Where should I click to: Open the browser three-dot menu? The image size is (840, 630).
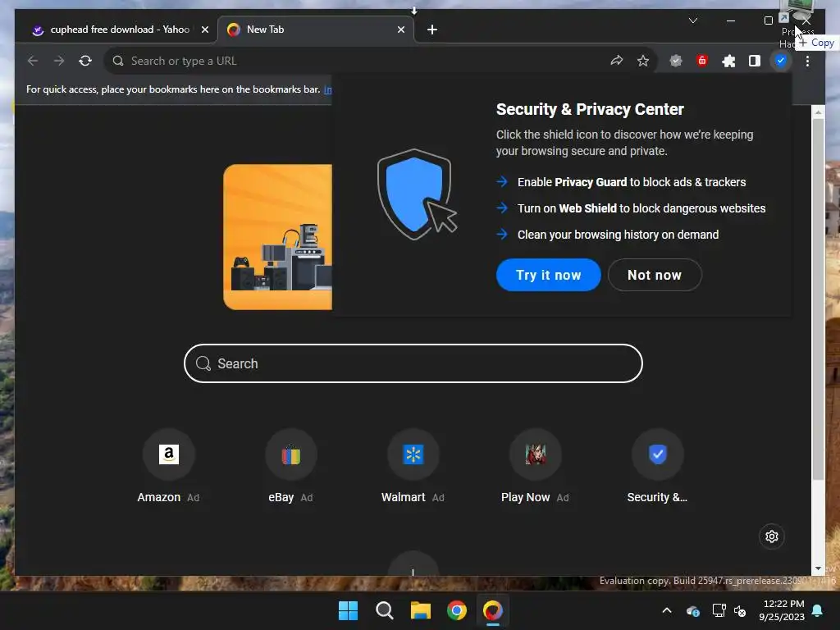807,61
